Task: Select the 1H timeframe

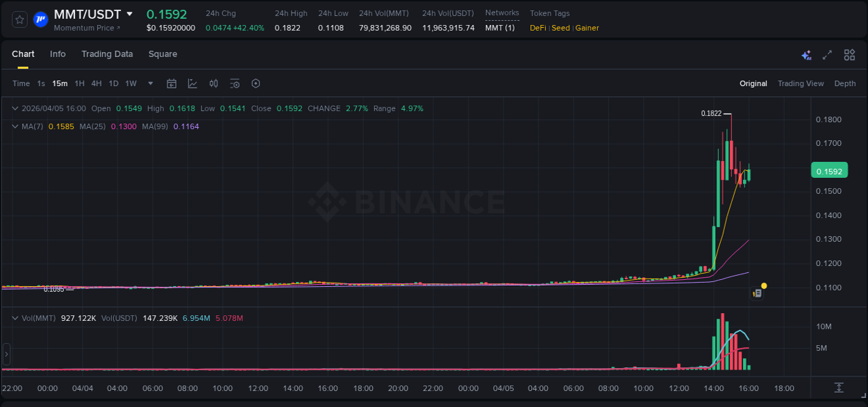Action: [x=79, y=83]
